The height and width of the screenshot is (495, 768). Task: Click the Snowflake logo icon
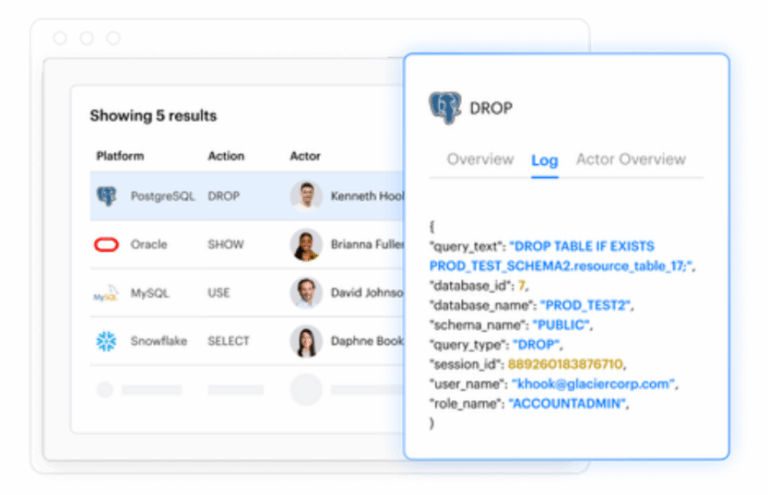point(106,341)
